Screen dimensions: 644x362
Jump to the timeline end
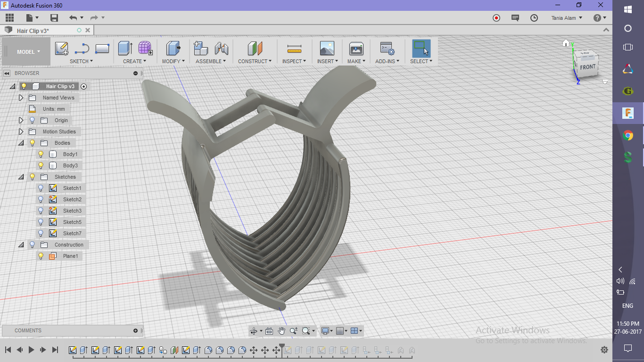(x=55, y=350)
